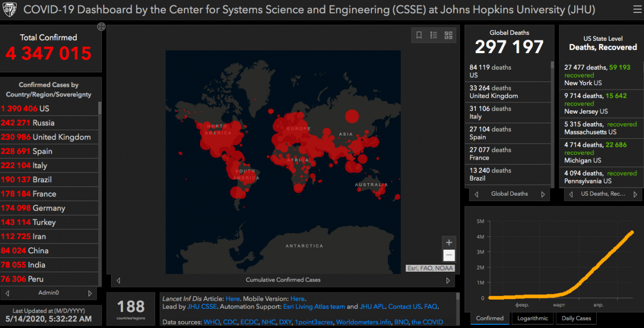Open the Lancet article 'Here' link
Viewport: 644px width, 328px height.
click(233, 299)
